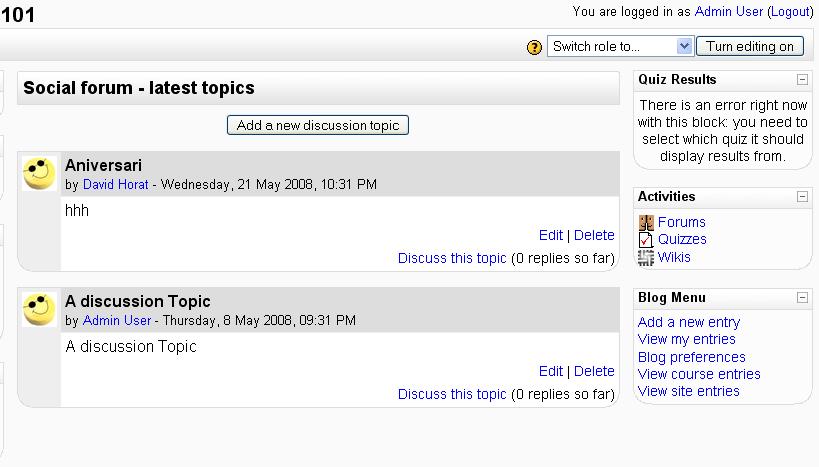Choose Add a new entry link
Screen dimensions: 819x467
689,322
